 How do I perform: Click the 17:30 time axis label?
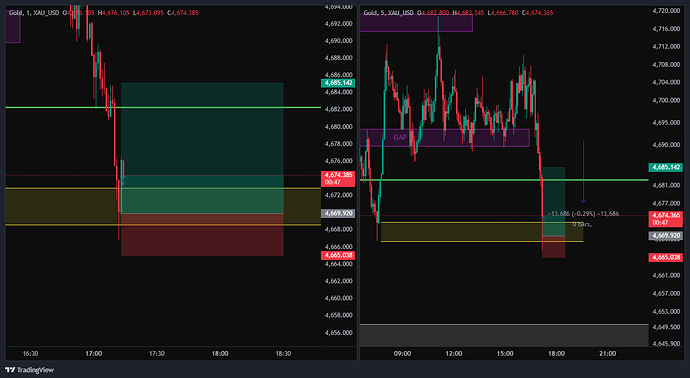[x=157, y=353]
